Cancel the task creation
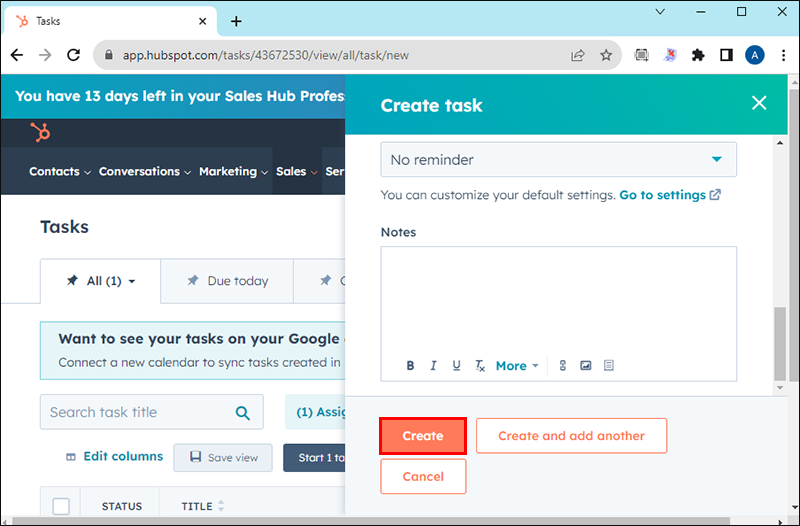800x526 pixels. coord(423,477)
